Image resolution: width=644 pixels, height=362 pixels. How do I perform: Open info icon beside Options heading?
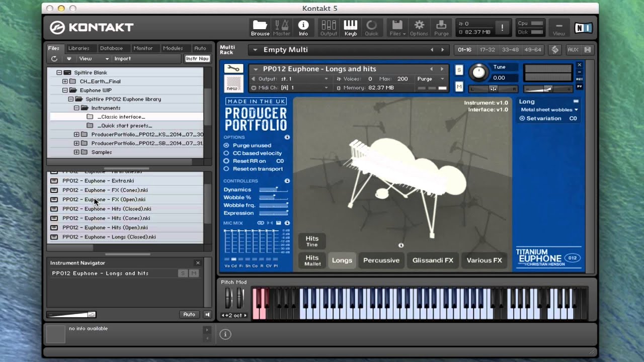(287, 137)
